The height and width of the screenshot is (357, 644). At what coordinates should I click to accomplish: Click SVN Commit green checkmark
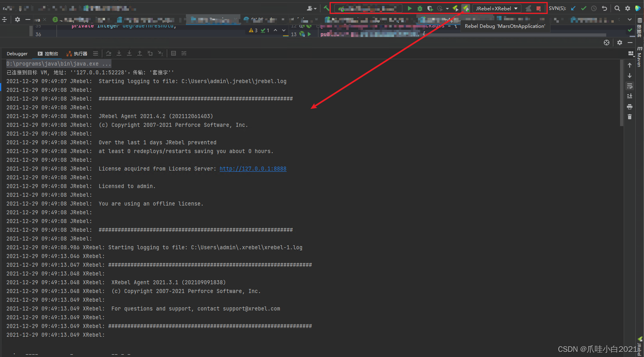click(x=584, y=8)
